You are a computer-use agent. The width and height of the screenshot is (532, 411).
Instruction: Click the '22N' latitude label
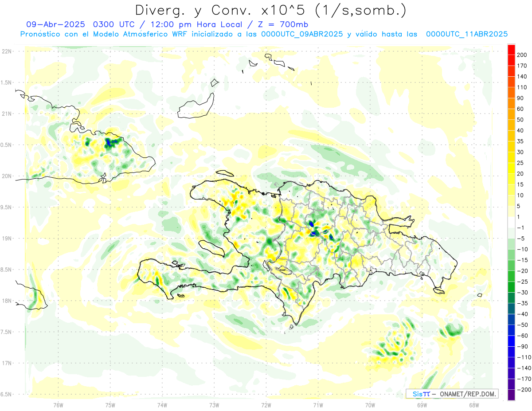point(6,51)
